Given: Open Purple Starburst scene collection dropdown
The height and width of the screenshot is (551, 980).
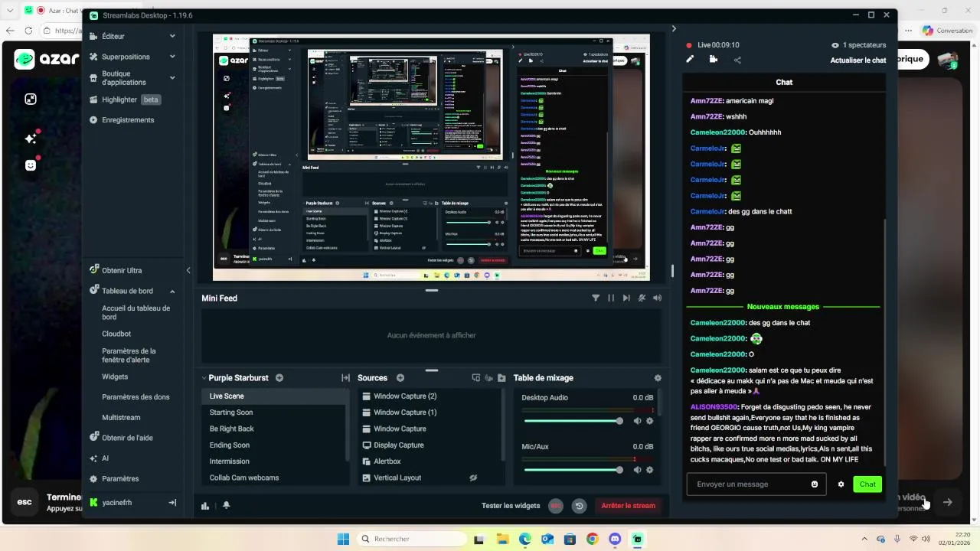Looking at the screenshot, I should [x=204, y=378].
